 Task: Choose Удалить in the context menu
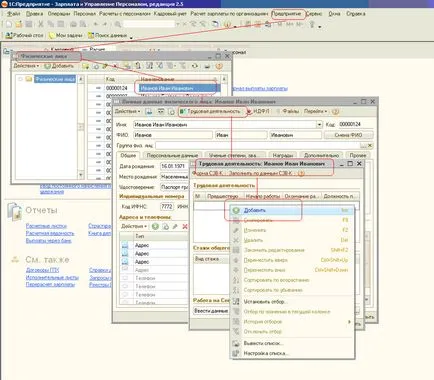[292, 240]
